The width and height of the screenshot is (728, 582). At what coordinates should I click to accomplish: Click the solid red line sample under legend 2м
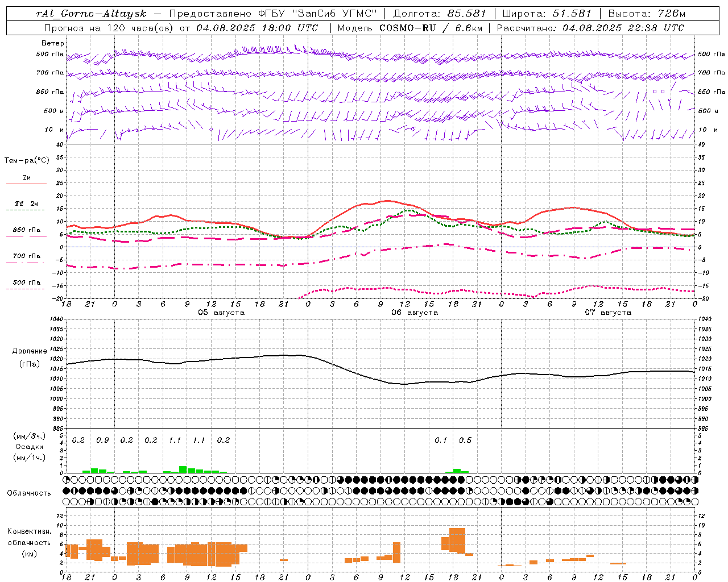tap(26, 184)
